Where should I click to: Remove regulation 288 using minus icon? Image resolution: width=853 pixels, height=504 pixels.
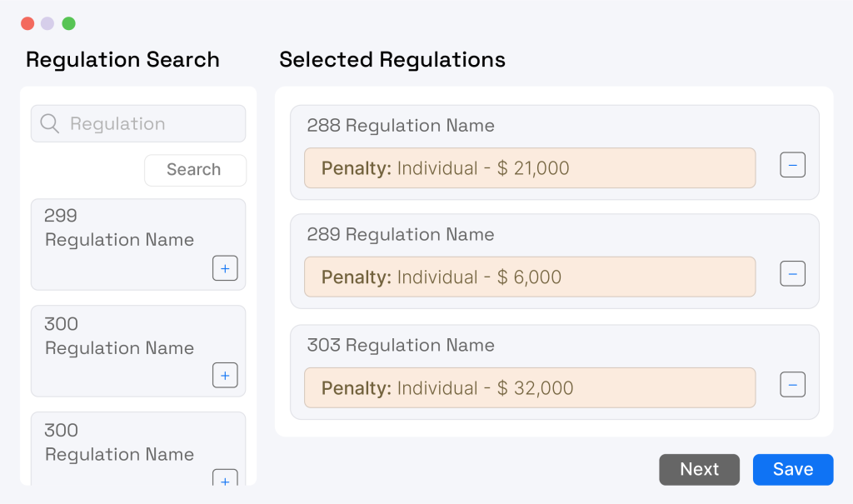coord(792,165)
